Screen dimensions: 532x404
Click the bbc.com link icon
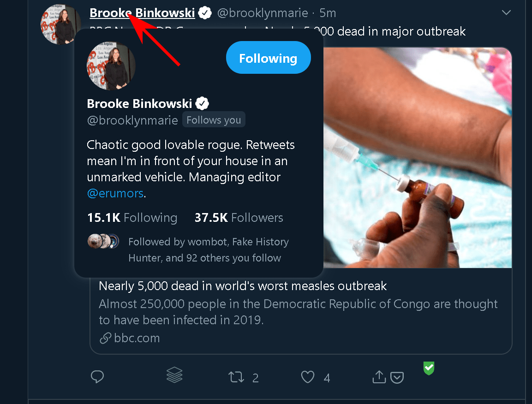tap(105, 339)
